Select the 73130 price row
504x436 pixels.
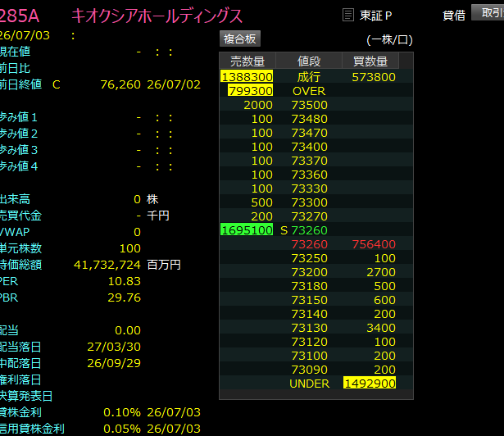coord(316,328)
